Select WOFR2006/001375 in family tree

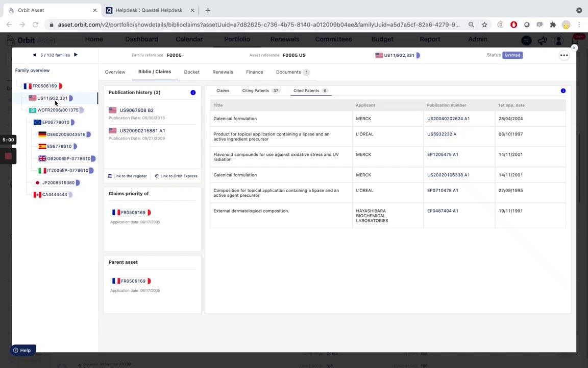coord(56,110)
